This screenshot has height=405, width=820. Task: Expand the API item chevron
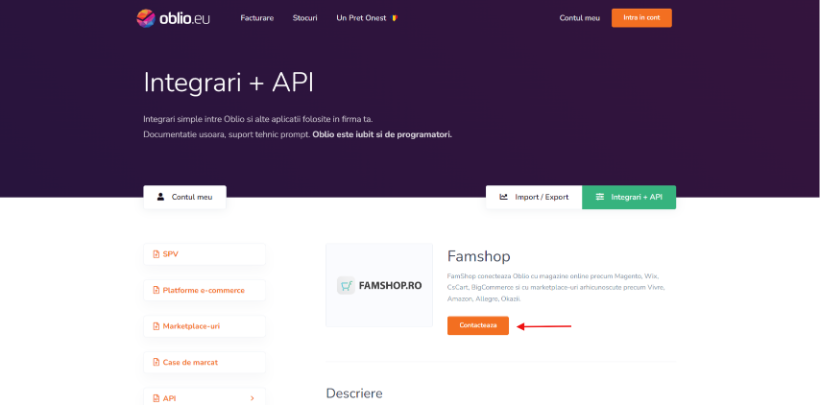click(252, 398)
